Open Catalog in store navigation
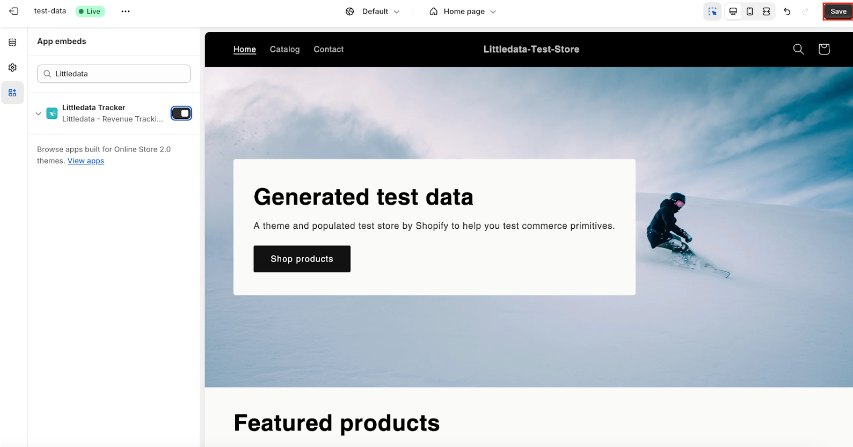The width and height of the screenshot is (853, 447). tap(285, 49)
